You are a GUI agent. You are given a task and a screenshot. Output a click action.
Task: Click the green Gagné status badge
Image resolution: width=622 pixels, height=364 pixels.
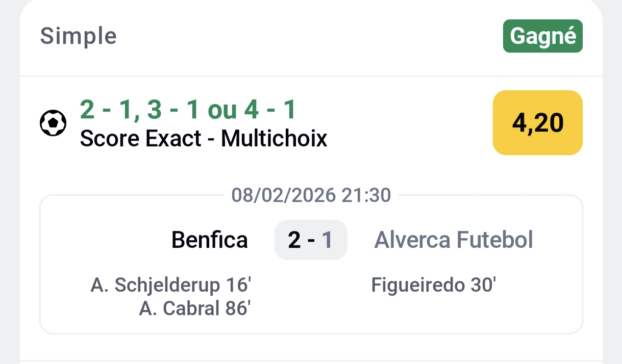(542, 36)
